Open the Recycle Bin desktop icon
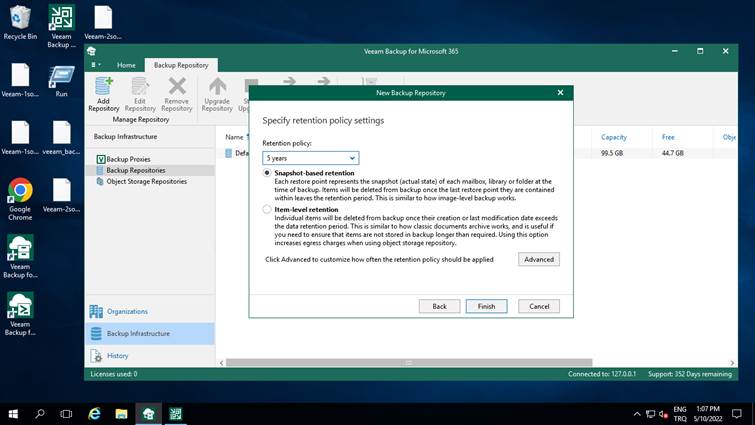 coord(20,22)
